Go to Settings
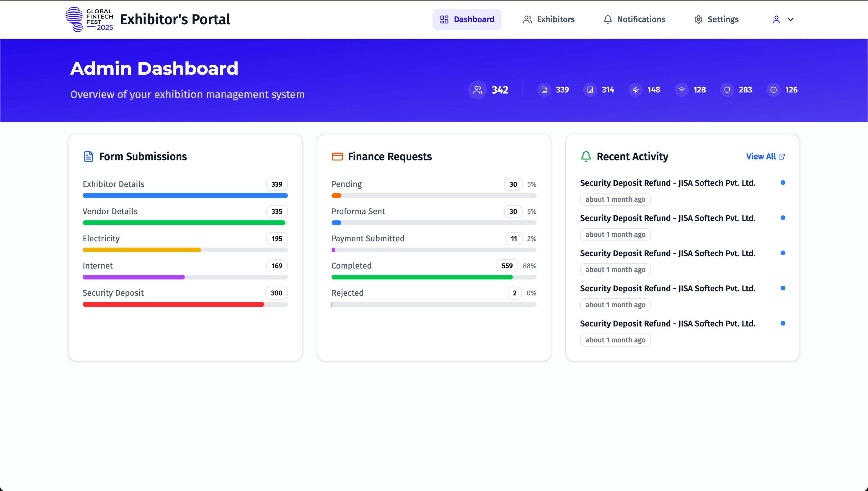The width and height of the screenshot is (868, 491). click(x=716, y=19)
